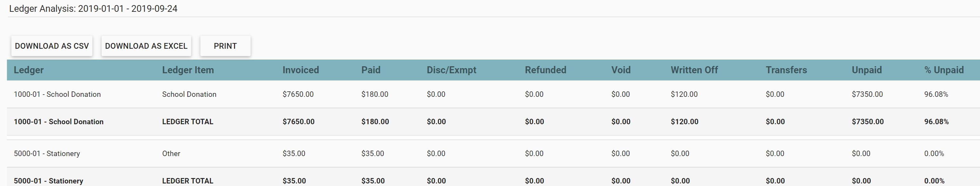Sort by the Void column header
The image size is (980, 186).
click(x=621, y=70)
